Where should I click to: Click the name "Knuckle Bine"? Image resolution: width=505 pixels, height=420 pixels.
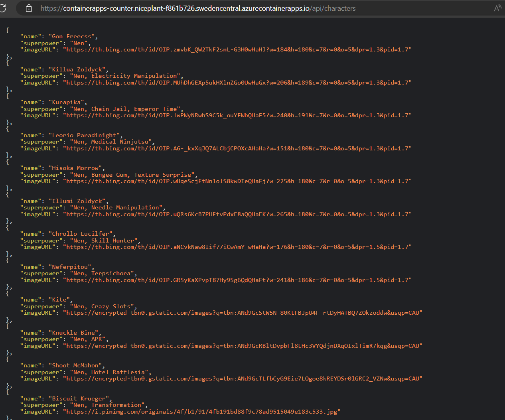point(73,333)
